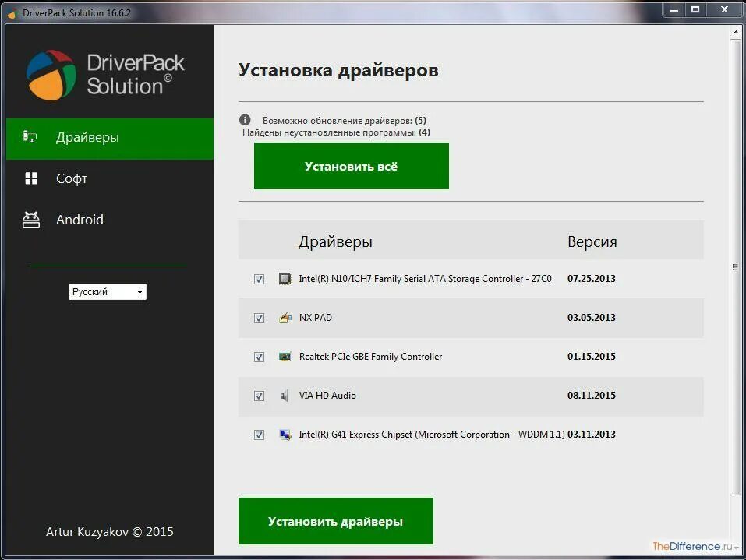Click 'Найдены неустановленные программы: (4)' notice
The image size is (746, 560).
(x=337, y=132)
